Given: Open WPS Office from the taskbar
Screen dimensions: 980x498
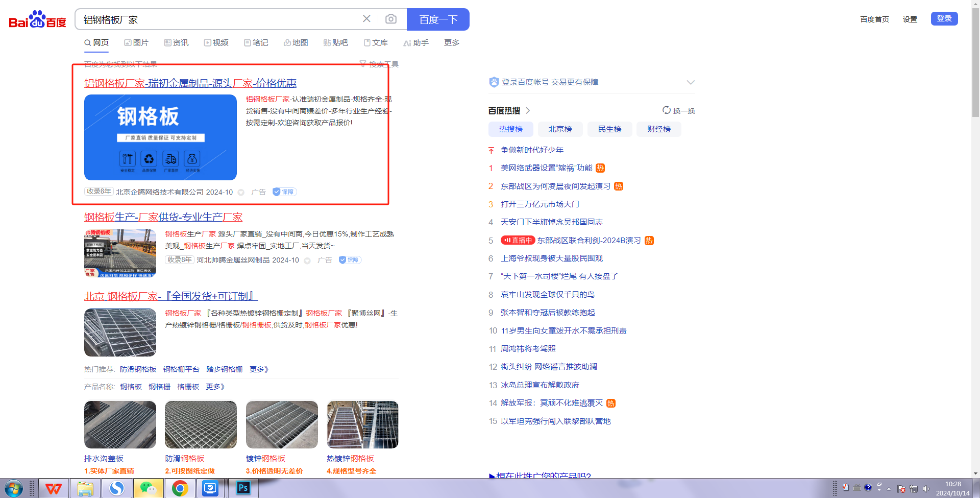Looking at the screenshot, I should (x=54, y=488).
